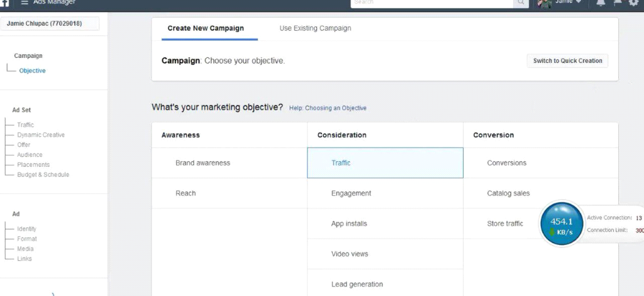Click the blue network speed meter widget

tap(562, 223)
